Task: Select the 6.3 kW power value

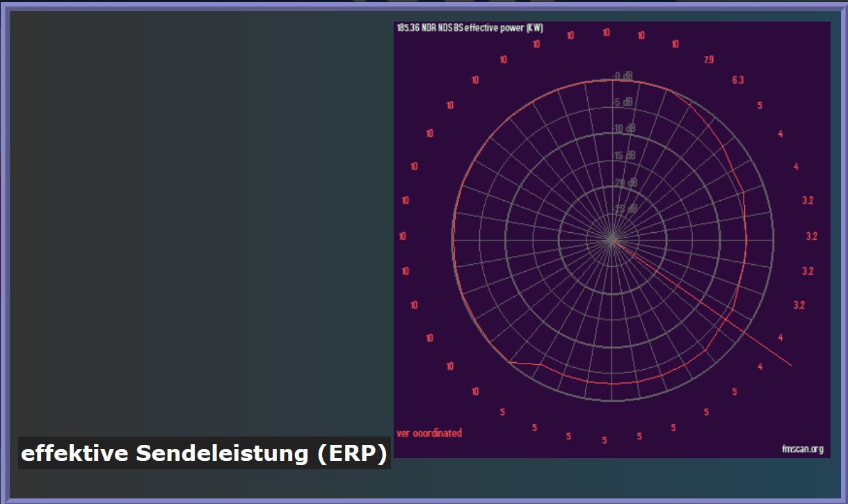Action: click(737, 80)
